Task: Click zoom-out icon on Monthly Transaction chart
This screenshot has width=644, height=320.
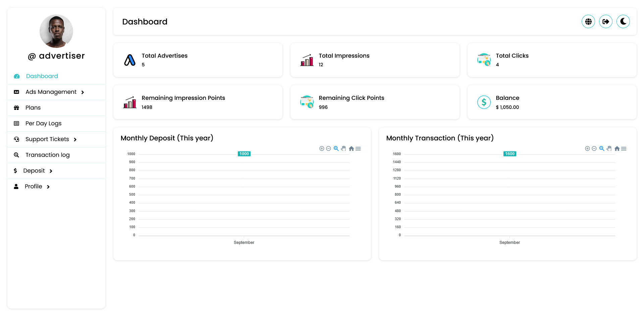Action: tap(594, 148)
